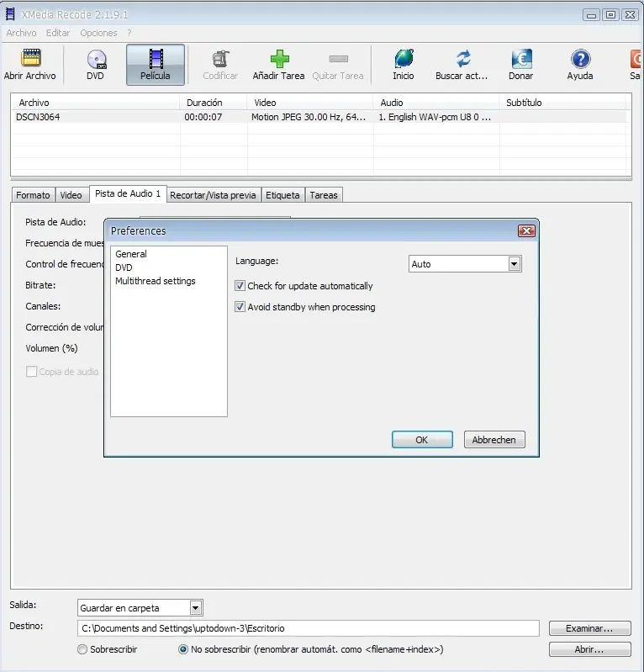Image resolution: width=644 pixels, height=672 pixels.
Task: Open the Opciones menu
Action: (x=98, y=33)
